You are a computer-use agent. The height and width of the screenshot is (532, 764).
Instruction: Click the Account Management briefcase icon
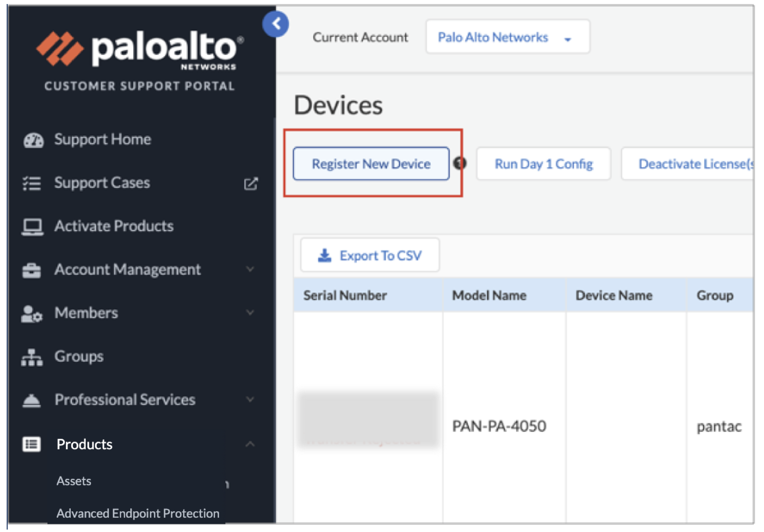[31, 270]
